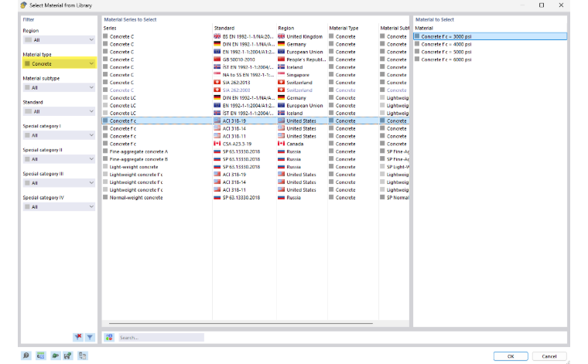588x364 pixels.
Task: Click into the Search field
Action: click(161, 338)
